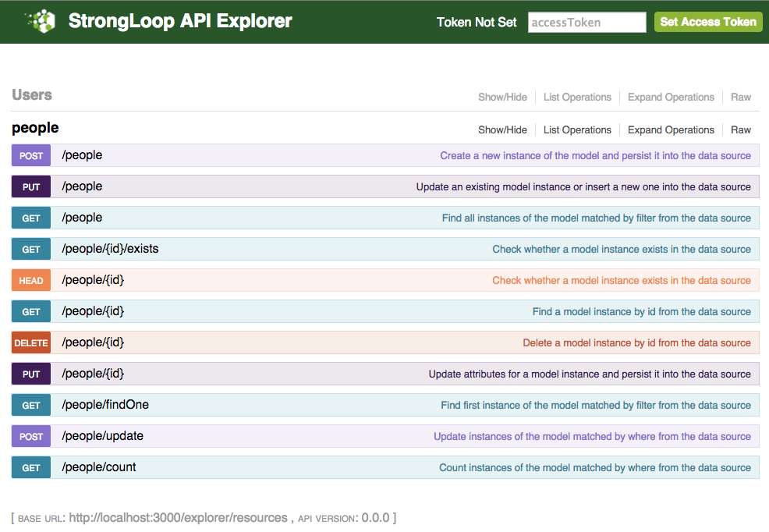The image size is (769, 532).
Task: Click the PUT badge on the second row
Action: click(30, 186)
